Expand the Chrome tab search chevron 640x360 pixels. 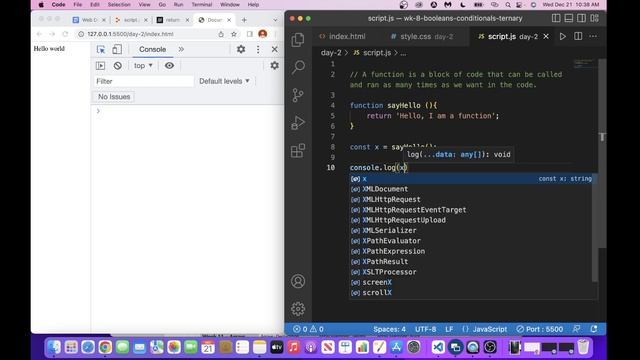(275, 20)
